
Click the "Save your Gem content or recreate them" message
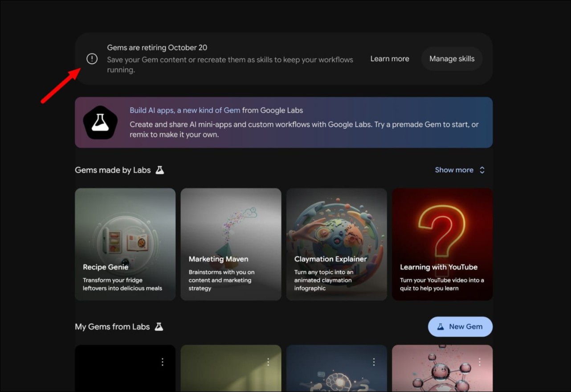pos(230,65)
